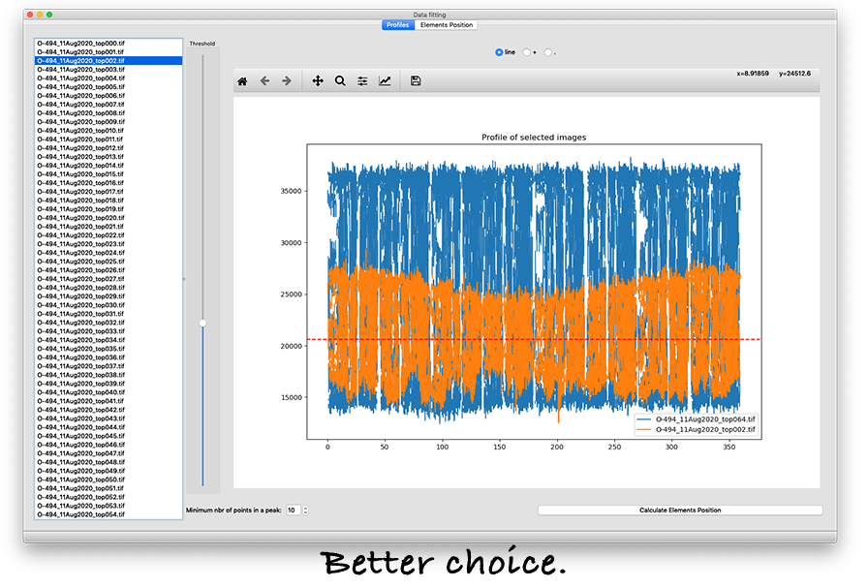Open the Edit axis and curve parameters icon

click(385, 81)
